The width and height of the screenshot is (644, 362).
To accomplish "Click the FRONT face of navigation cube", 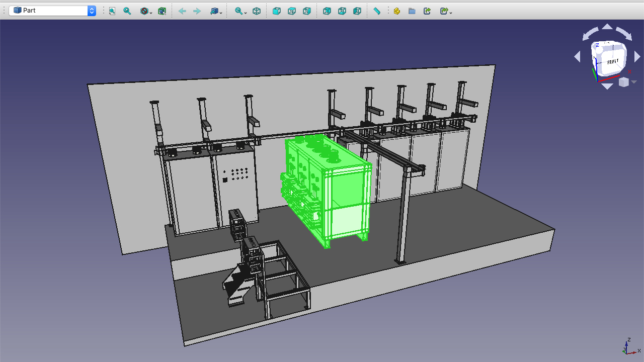I will tap(612, 61).
